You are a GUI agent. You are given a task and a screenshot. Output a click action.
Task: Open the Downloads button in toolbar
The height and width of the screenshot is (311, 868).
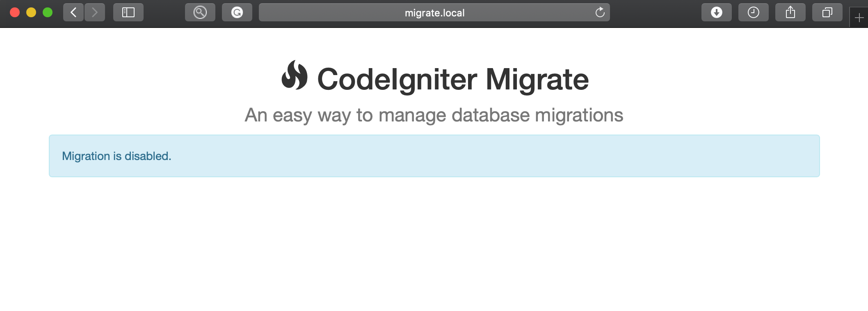point(716,12)
